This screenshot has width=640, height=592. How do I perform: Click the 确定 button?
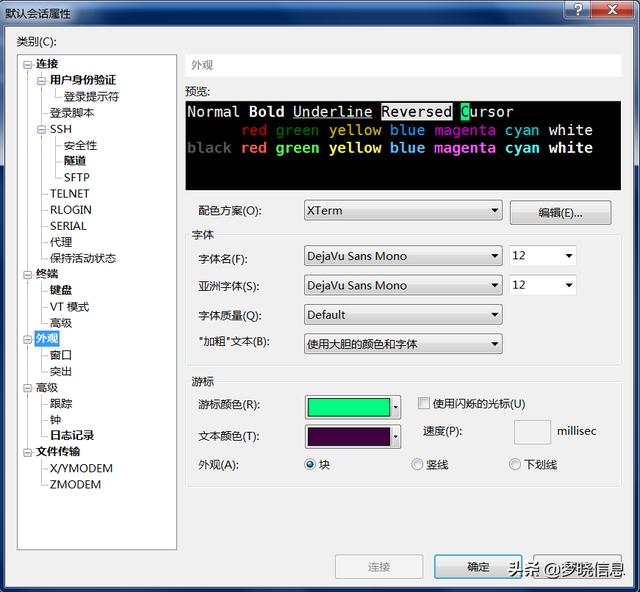pos(478,566)
